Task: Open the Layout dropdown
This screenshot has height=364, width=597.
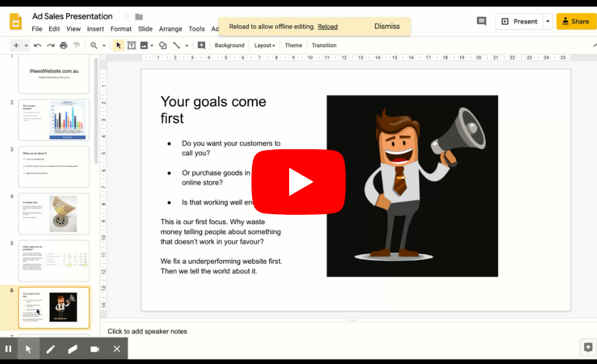Action: 264,45
